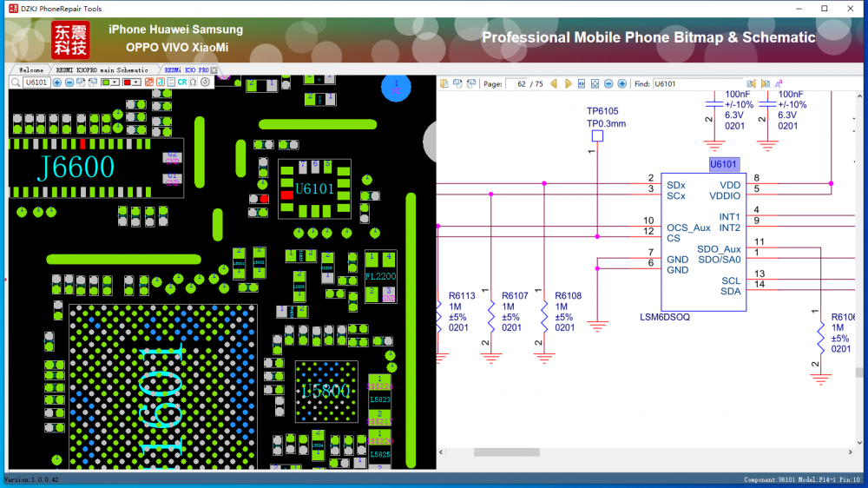Screen dimensions: 868x488
Task: Click resistor R6108 label in schematic
Action: pos(568,296)
